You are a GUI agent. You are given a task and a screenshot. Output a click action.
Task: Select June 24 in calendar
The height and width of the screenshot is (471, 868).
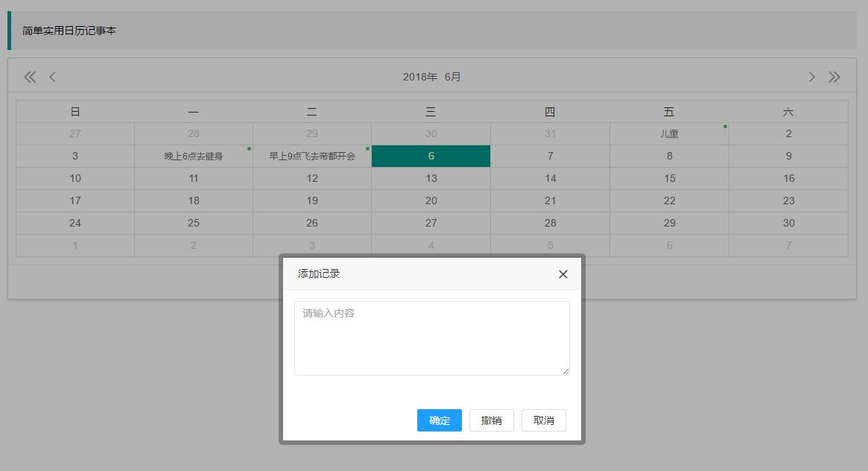click(x=75, y=223)
